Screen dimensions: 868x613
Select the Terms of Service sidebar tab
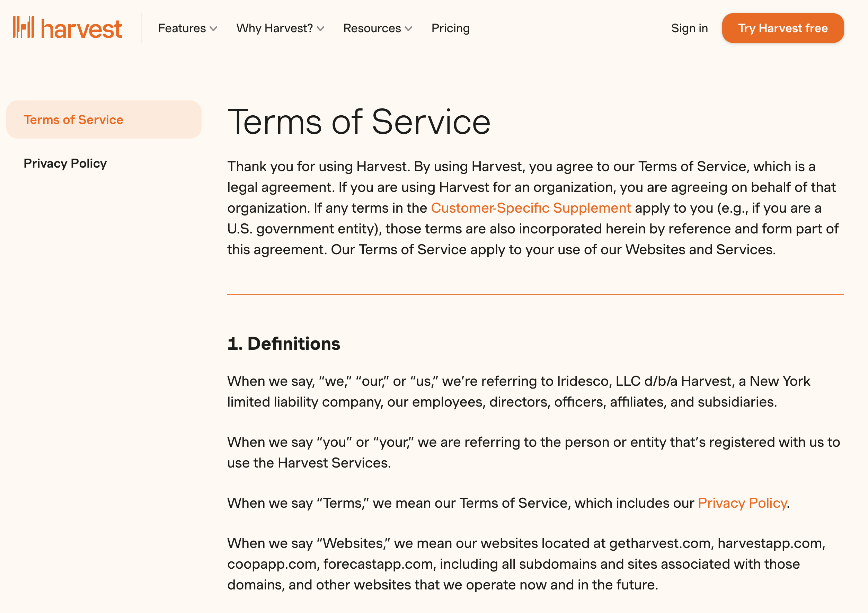[73, 120]
